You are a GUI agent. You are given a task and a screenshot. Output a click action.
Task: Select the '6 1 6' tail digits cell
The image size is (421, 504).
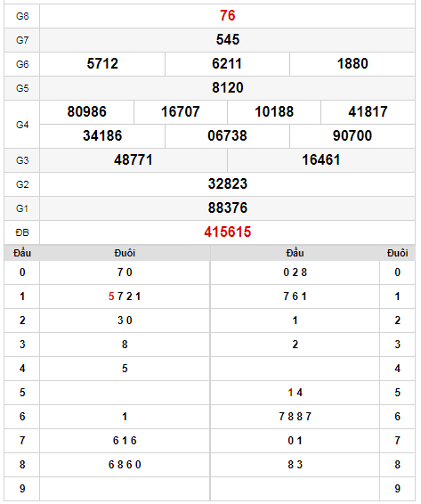(x=125, y=441)
